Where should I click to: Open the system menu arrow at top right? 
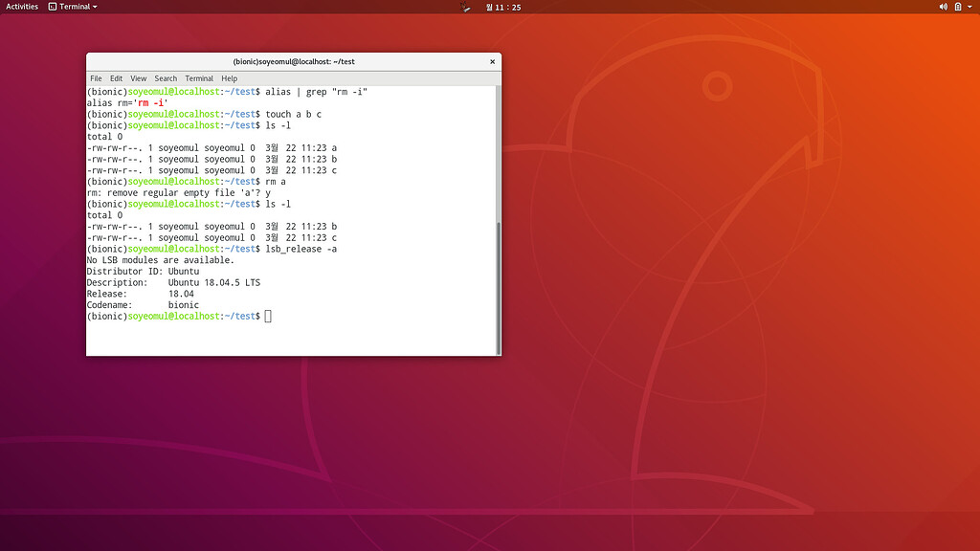click(969, 7)
